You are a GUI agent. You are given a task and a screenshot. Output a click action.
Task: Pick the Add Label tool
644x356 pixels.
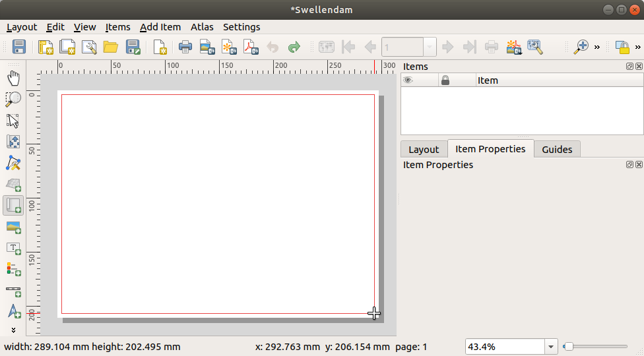(x=13, y=249)
